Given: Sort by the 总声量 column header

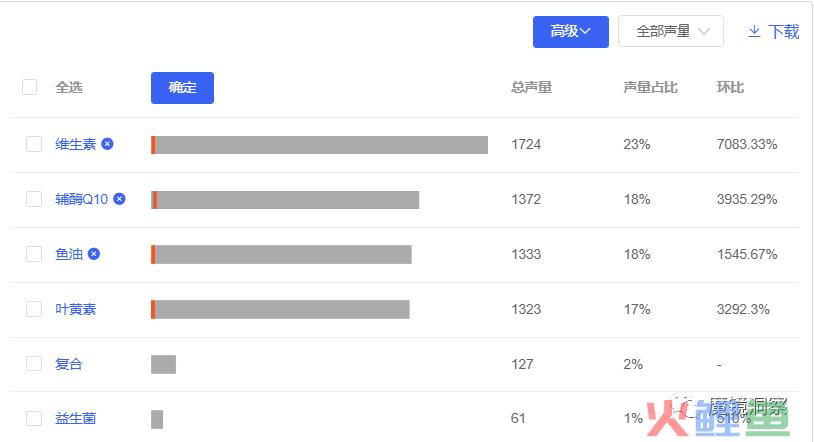Looking at the screenshot, I should click(x=531, y=87).
